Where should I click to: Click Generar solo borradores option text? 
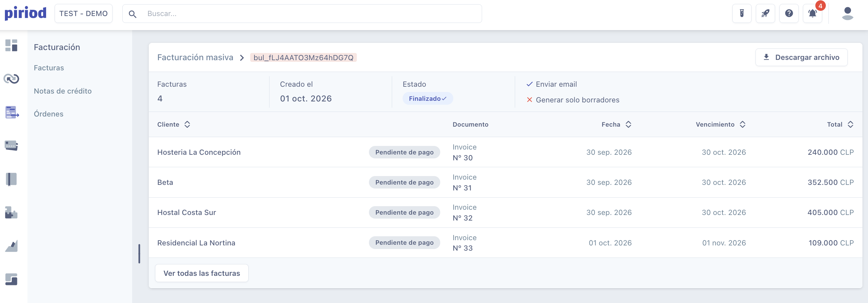tap(577, 100)
